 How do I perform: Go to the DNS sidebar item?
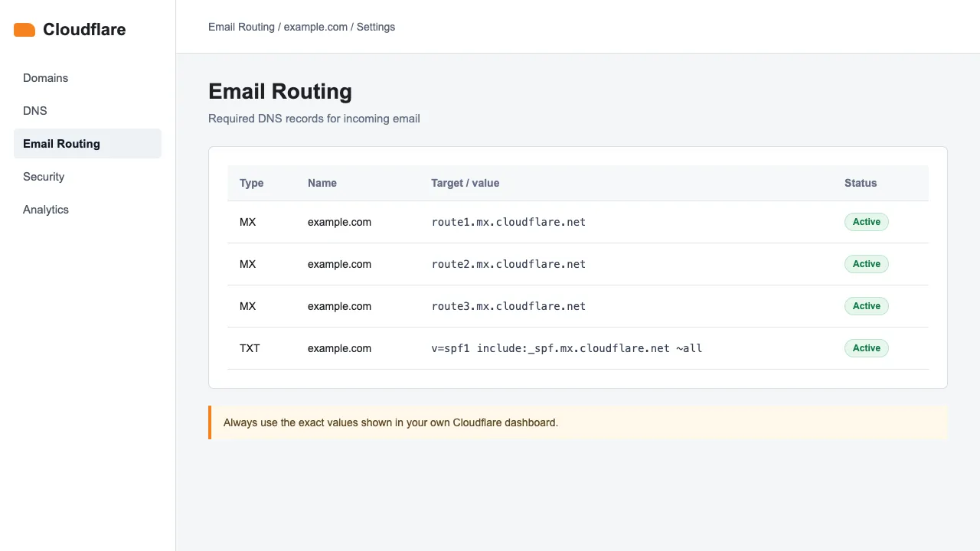click(87, 111)
